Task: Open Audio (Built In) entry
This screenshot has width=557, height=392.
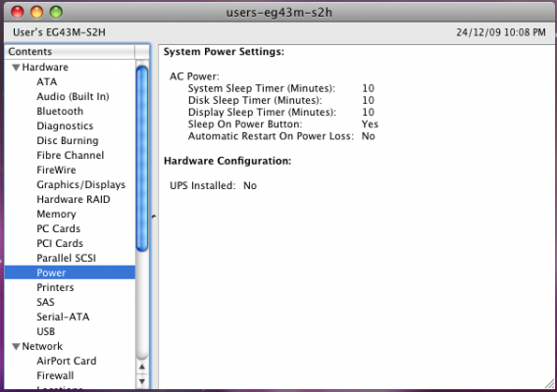Action: (73, 97)
